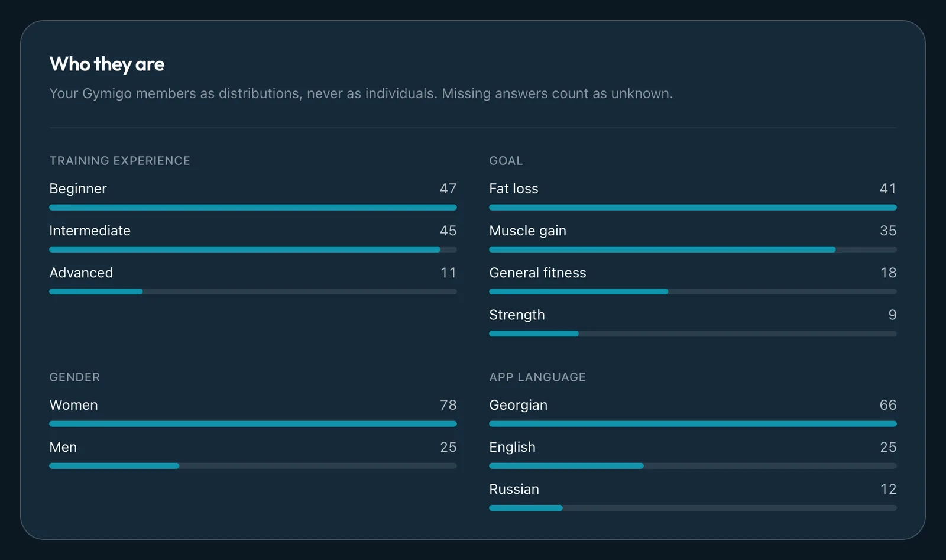Select the General fitness count value 18

[889, 273]
